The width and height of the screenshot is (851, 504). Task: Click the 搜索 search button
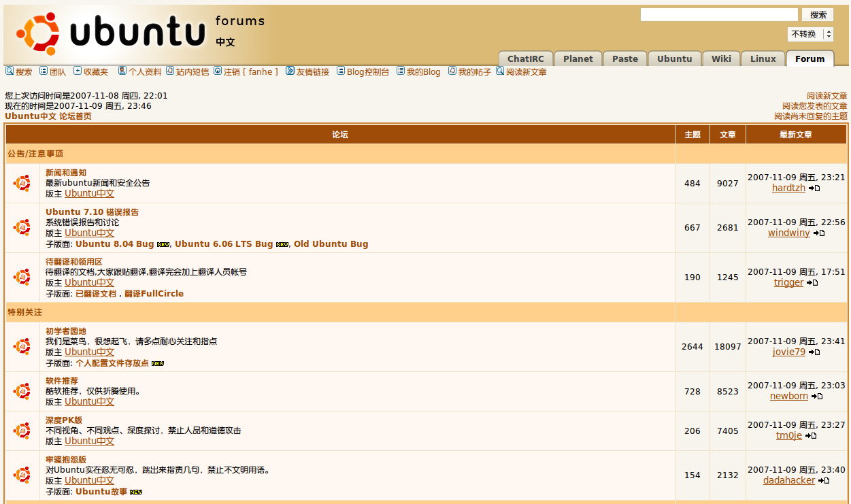click(x=818, y=15)
